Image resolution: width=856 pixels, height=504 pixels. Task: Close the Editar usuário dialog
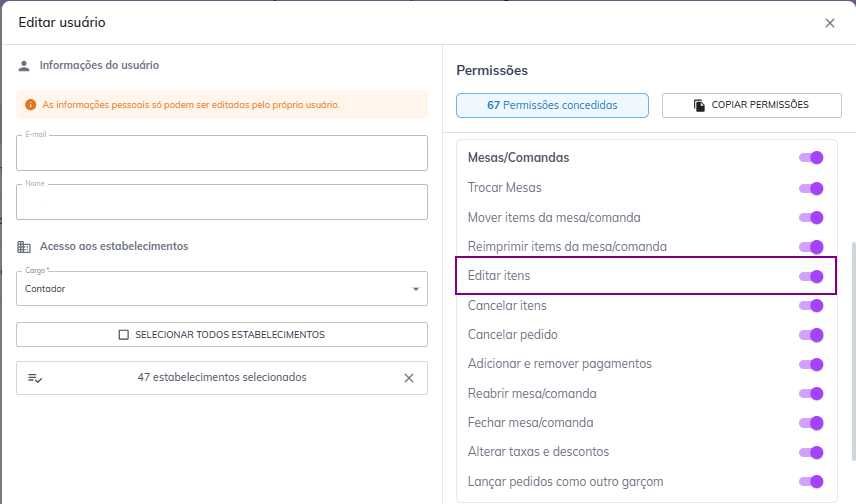[x=830, y=23]
